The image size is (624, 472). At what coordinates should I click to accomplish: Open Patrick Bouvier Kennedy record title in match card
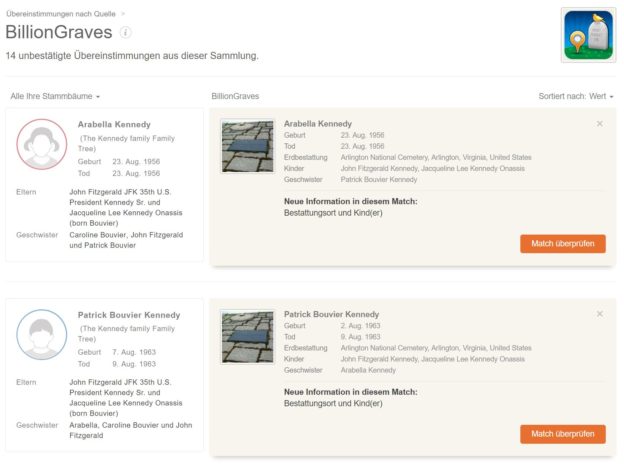[x=331, y=314]
